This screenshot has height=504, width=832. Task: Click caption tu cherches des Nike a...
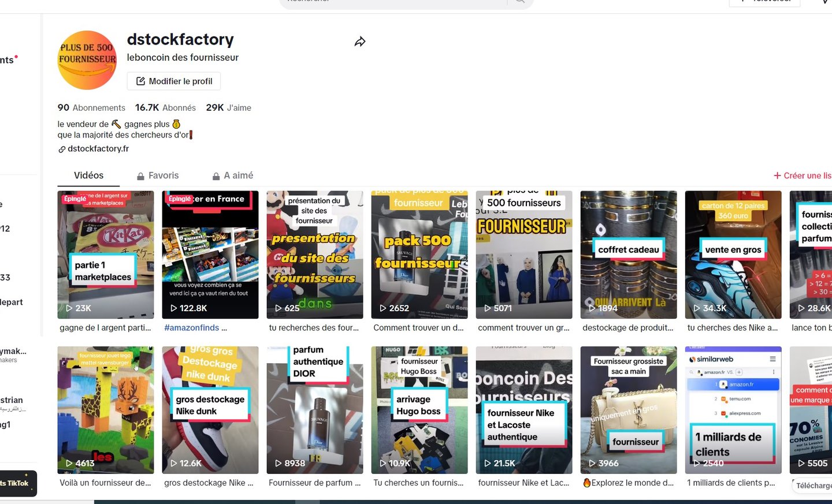733,327
